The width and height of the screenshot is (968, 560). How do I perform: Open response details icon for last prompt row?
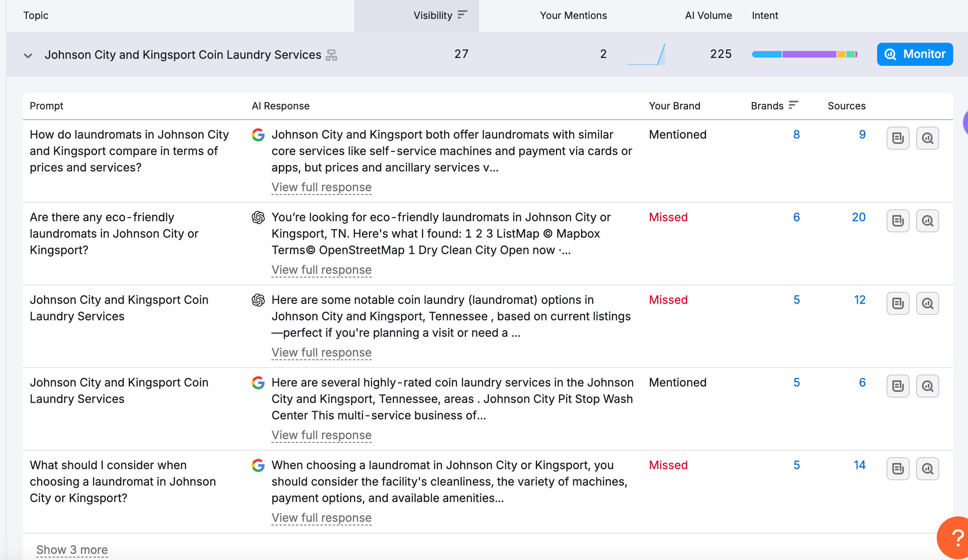[898, 469]
